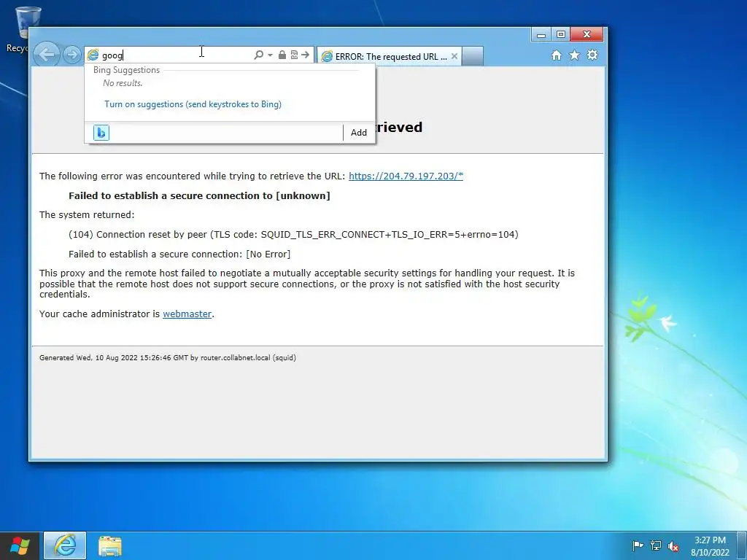Open the Tools gear menu
Image resolution: width=747 pixels, height=560 pixels.
(592, 55)
